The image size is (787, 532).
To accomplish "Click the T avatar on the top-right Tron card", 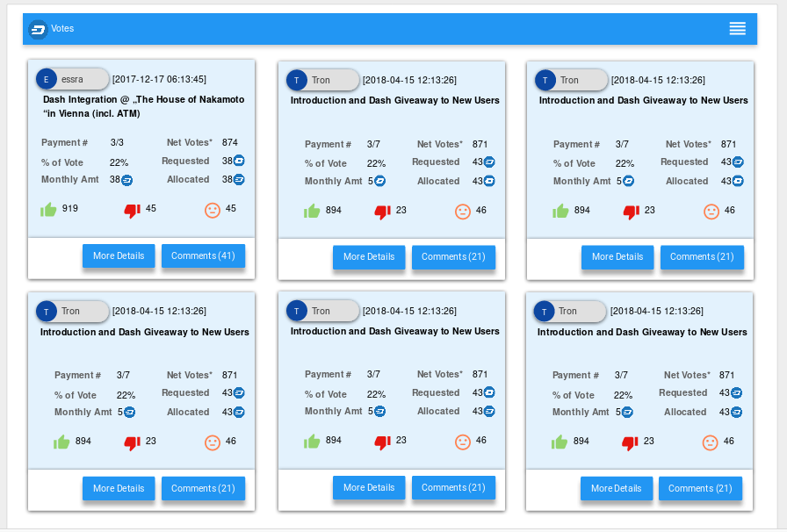I will pos(545,80).
